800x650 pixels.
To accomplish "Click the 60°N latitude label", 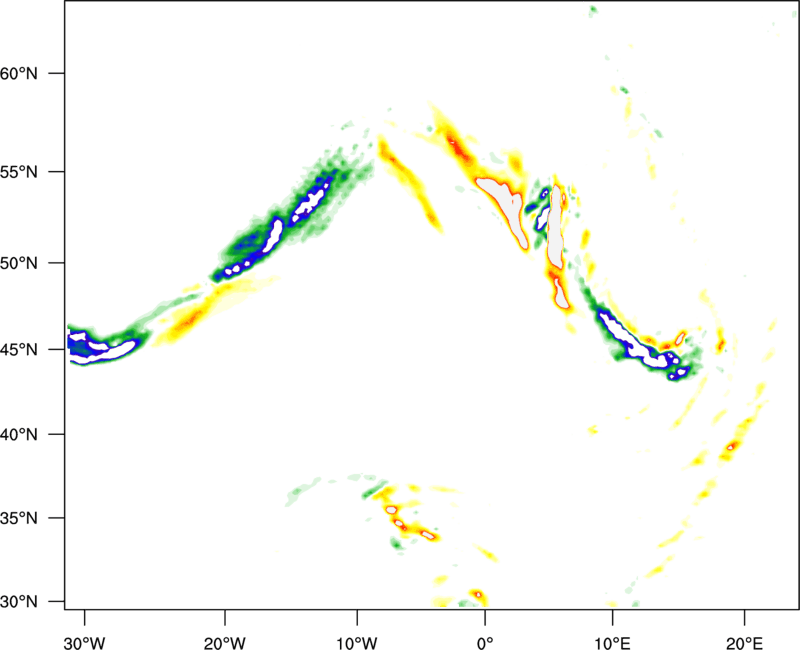I will point(18,73).
